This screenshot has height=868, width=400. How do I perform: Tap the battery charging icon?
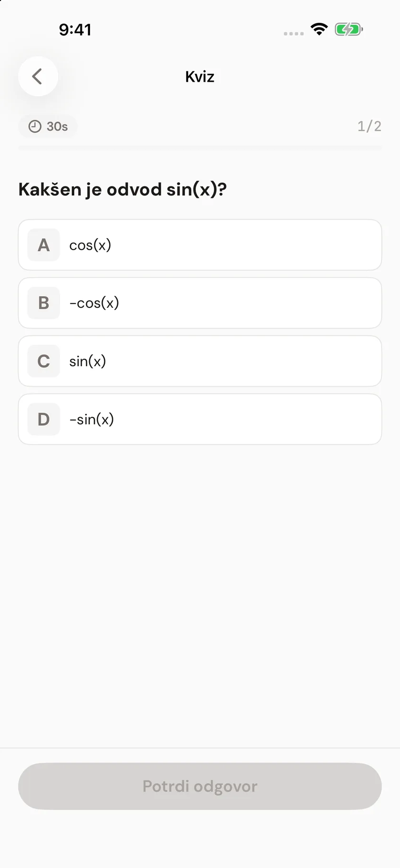349,29
